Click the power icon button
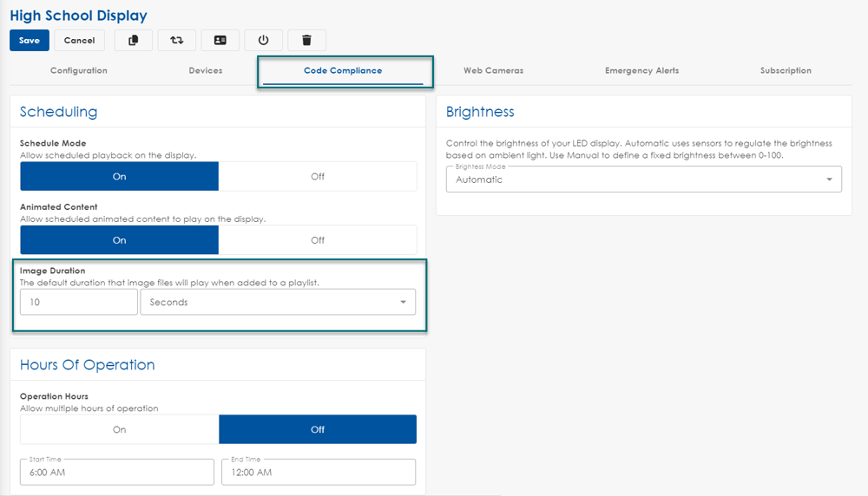 tap(263, 40)
